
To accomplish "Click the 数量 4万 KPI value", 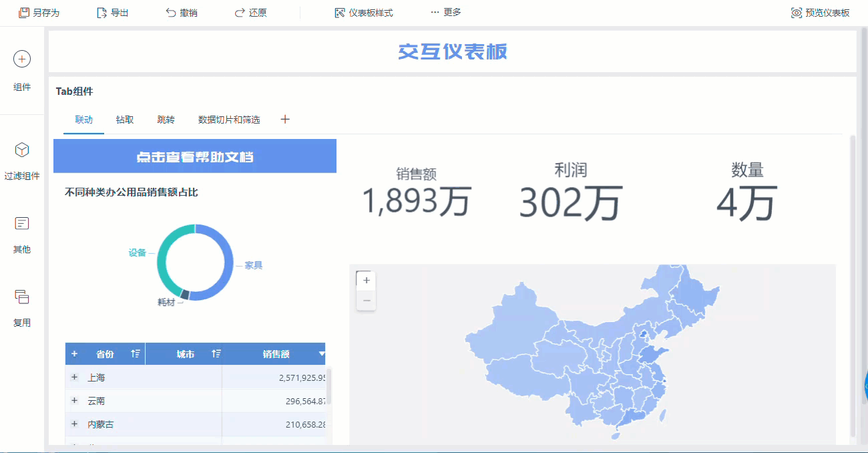I will pyautogui.click(x=746, y=202).
